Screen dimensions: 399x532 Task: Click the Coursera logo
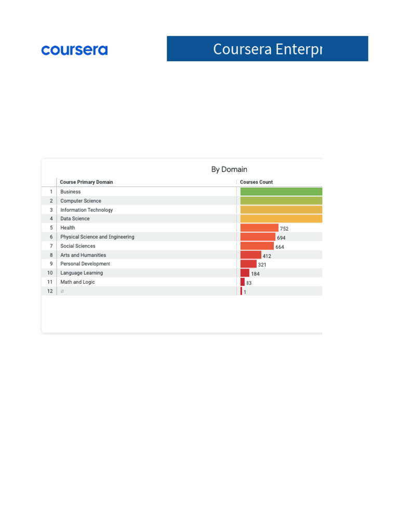click(x=74, y=50)
